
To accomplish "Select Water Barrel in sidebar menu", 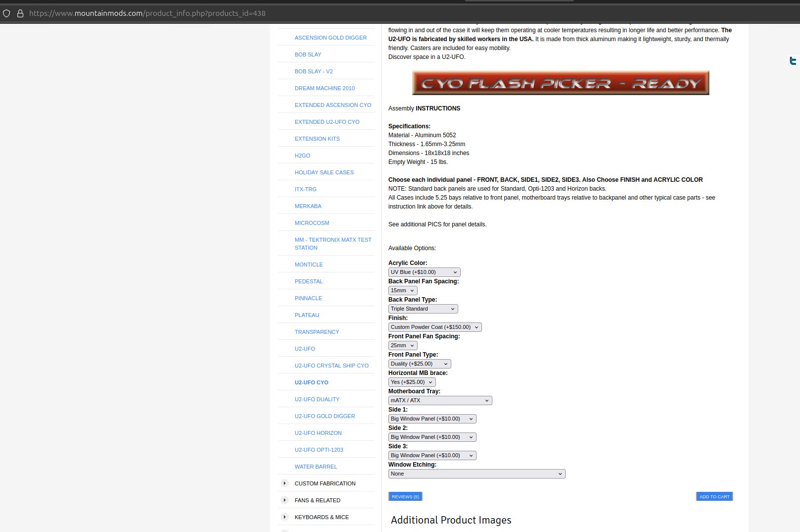I will 316,467.
